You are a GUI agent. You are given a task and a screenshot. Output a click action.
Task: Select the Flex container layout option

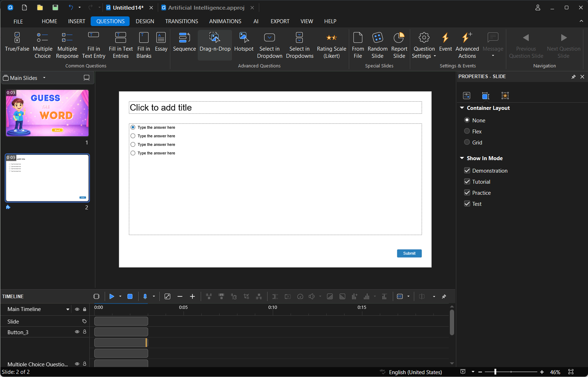[467, 131]
